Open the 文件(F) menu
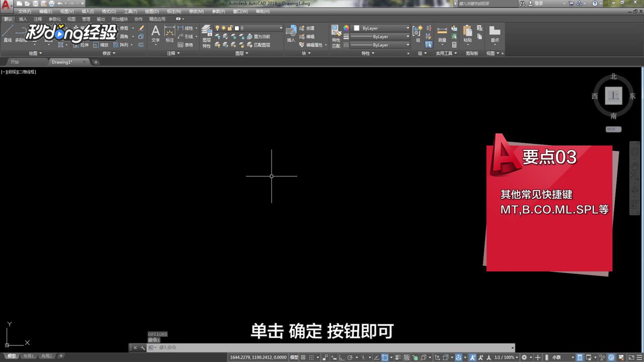 tap(25, 11)
